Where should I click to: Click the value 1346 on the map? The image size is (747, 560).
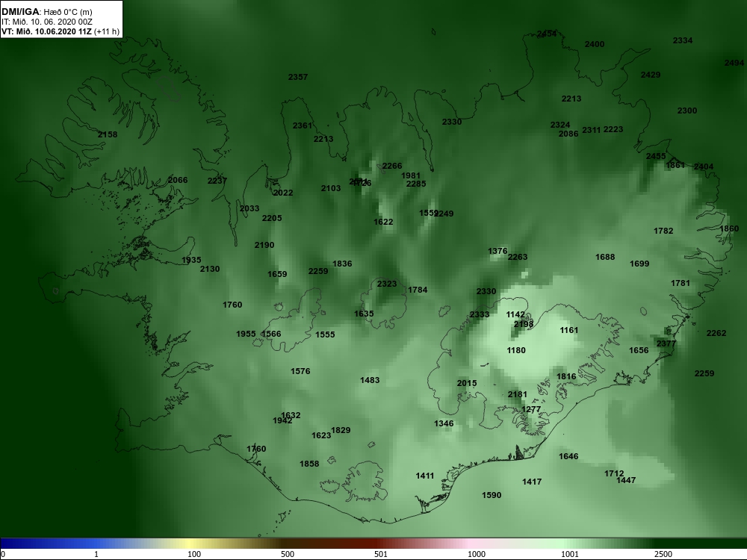click(x=444, y=424)
